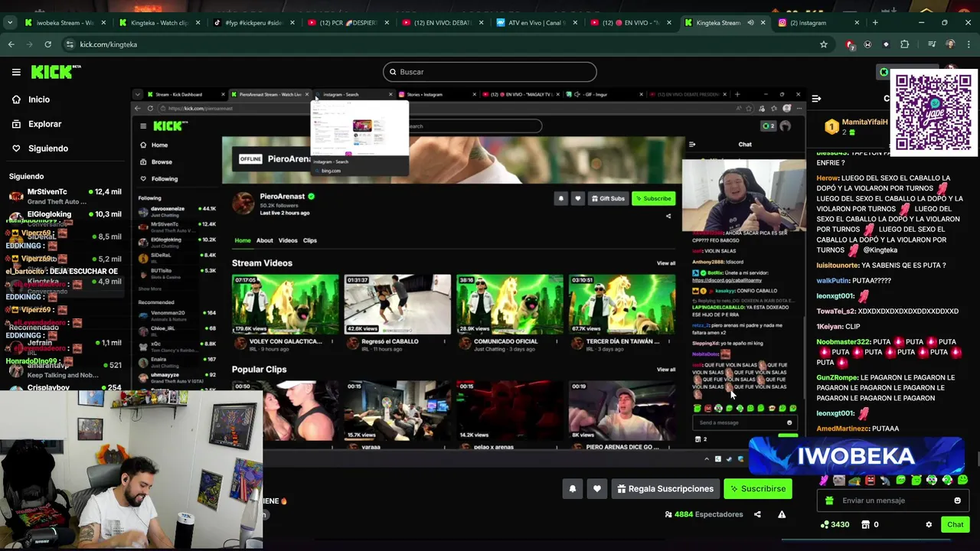Screen dimensions: 980x551
Task: Click View all beside Popular Clips
Action: click(666, 370)
